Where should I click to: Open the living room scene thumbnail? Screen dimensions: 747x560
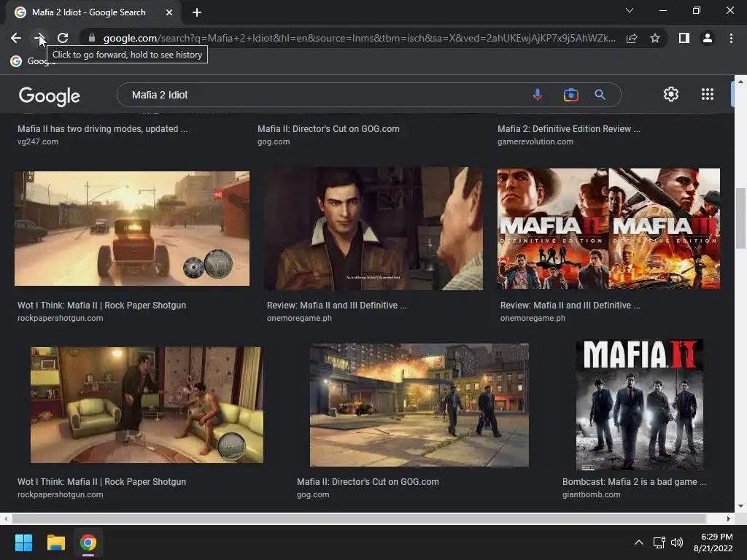click(x=147, y=405)
